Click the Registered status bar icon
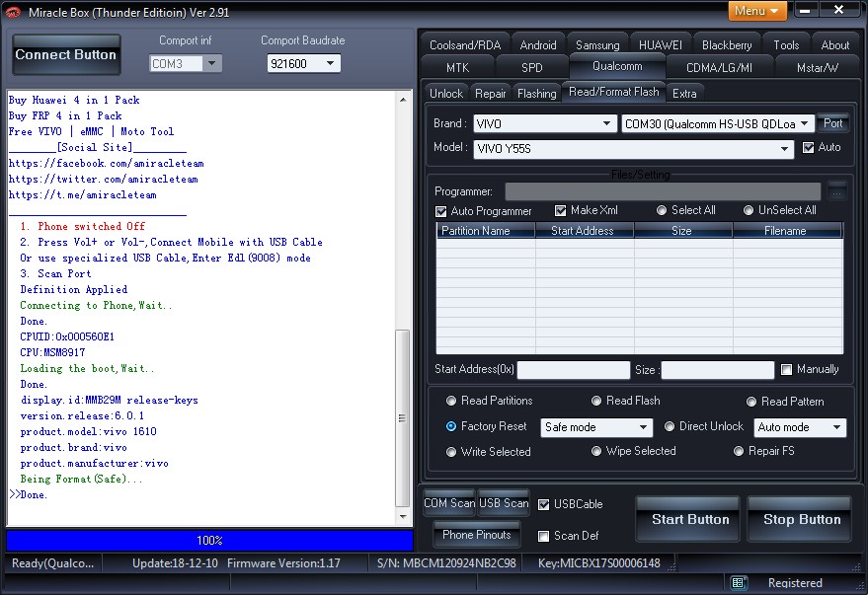868x595 pixels. pyautogui.click(x=738, y=583)
